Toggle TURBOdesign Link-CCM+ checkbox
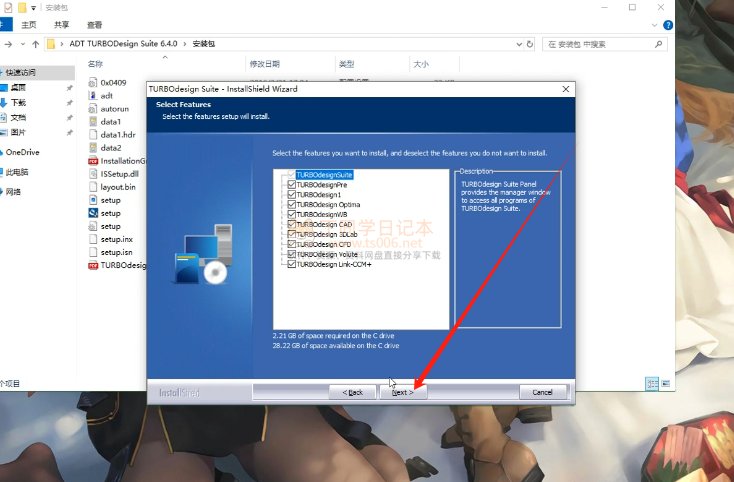Screen dimensions: 734x482 point(292,264)
